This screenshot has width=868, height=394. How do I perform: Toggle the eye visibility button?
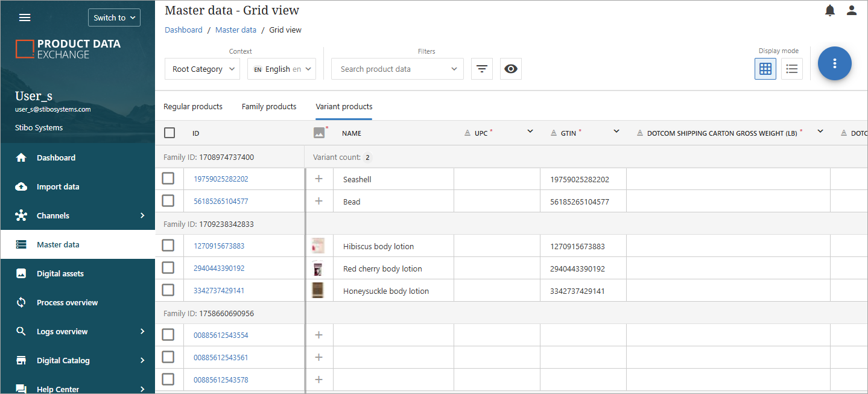pos(511,69)
